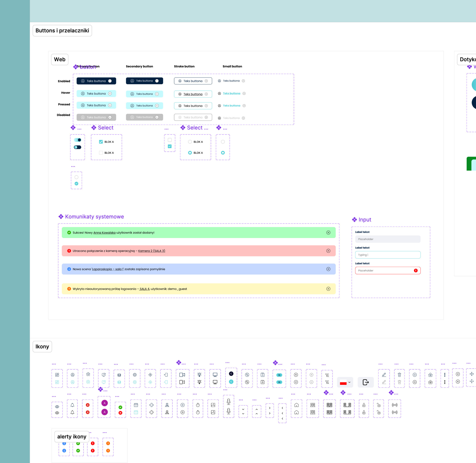Click the teal calendar icon
This screenshot has height=463, width=476.
coord(136,412)
